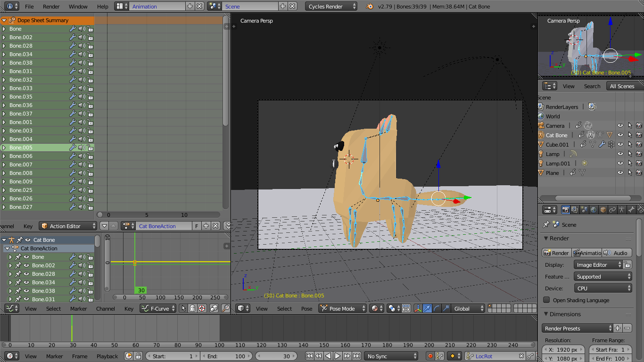Select the Cat Bone armature icon in outliner
Viewport: 644px width, 362px height.
point(541,135)
